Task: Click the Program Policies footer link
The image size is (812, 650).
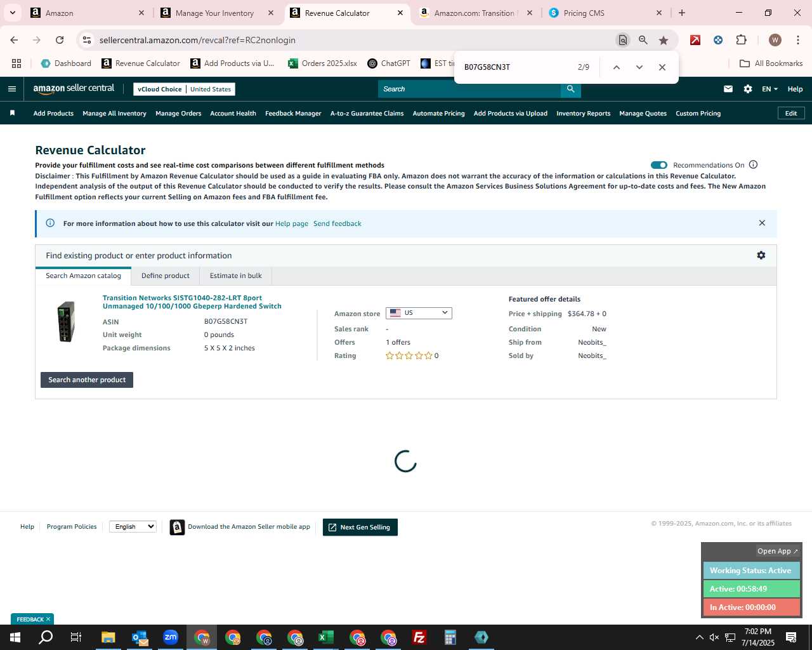Action: click(72, 526)
